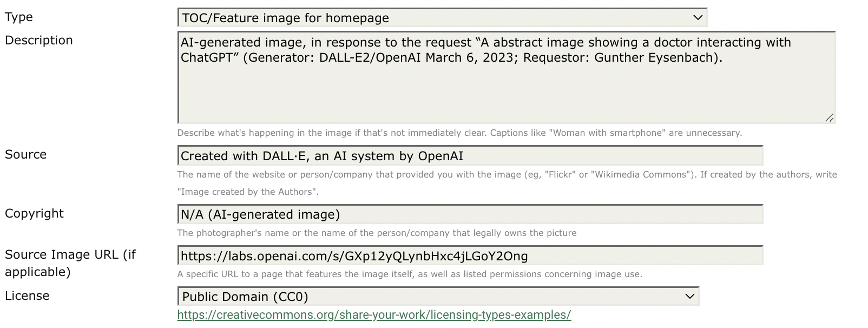
Task: Click the hint text below Description box
Action: coord(459,133)
